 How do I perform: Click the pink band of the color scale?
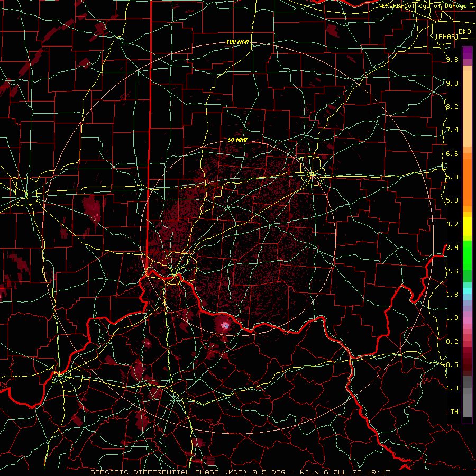(467, 321)
